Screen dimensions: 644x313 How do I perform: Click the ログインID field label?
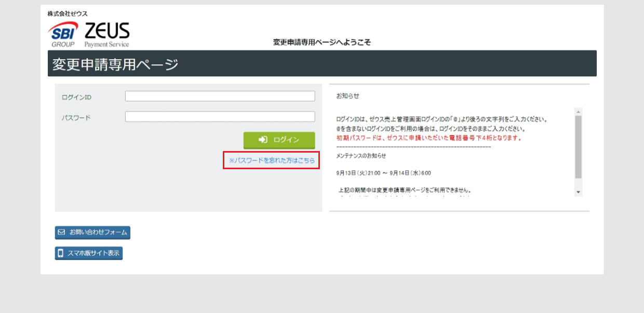click(76, 97)
